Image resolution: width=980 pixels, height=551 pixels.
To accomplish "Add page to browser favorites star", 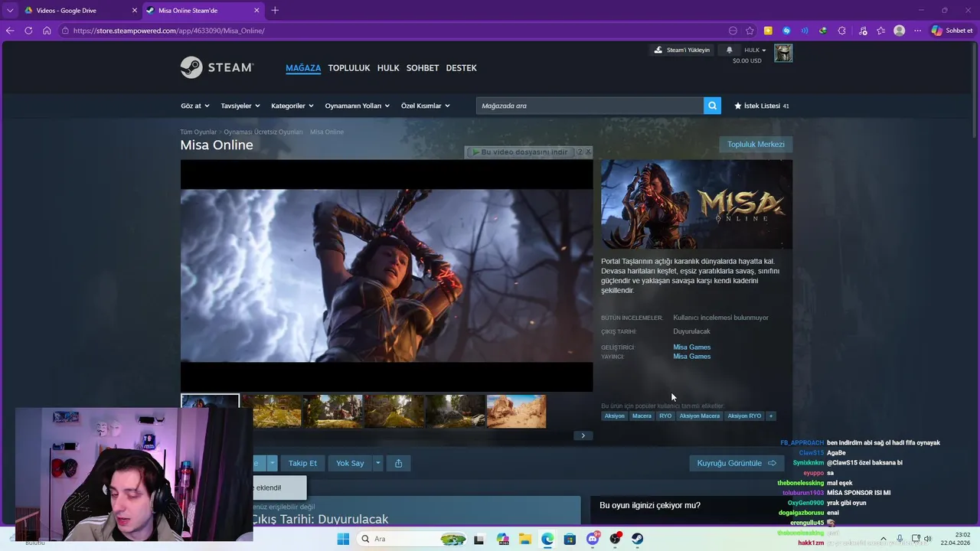I will click(x=750, y=31).
